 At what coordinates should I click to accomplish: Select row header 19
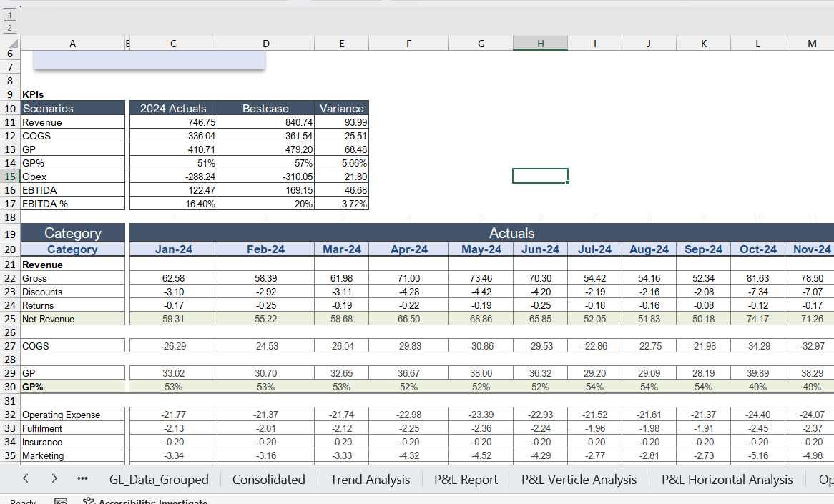pyautogui.click(x=11, y=233)
